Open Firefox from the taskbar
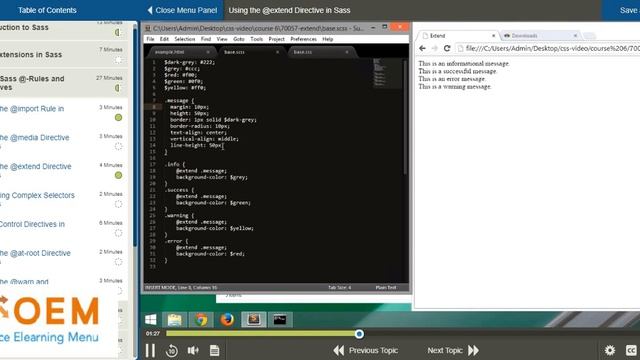Screen dimensions: 640x360 (x=227, y=320)
